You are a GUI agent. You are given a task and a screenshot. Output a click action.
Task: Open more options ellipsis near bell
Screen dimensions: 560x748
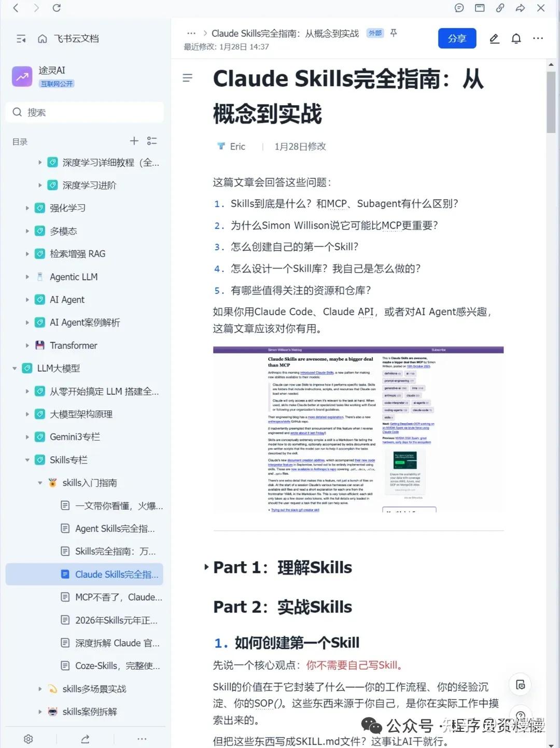[x=538, y=38]
